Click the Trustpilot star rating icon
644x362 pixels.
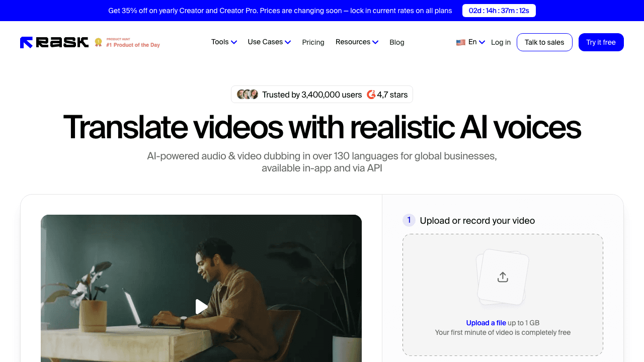point(371,94)
